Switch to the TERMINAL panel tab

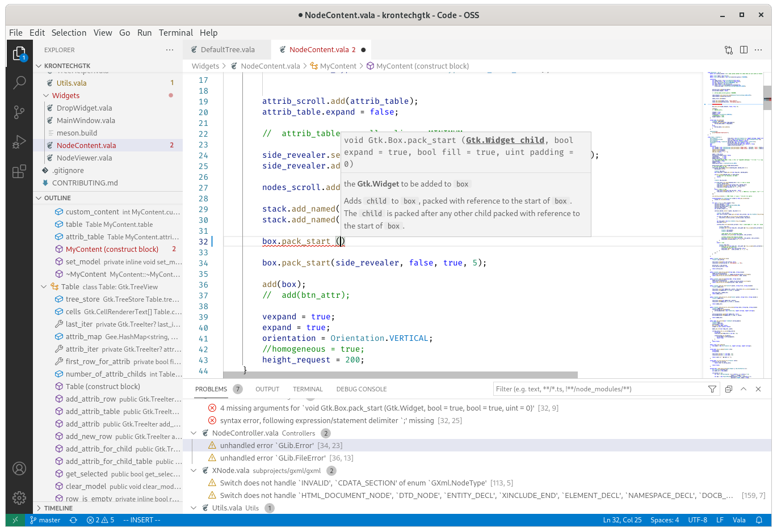pyautogui.click(x=308, y=389)
